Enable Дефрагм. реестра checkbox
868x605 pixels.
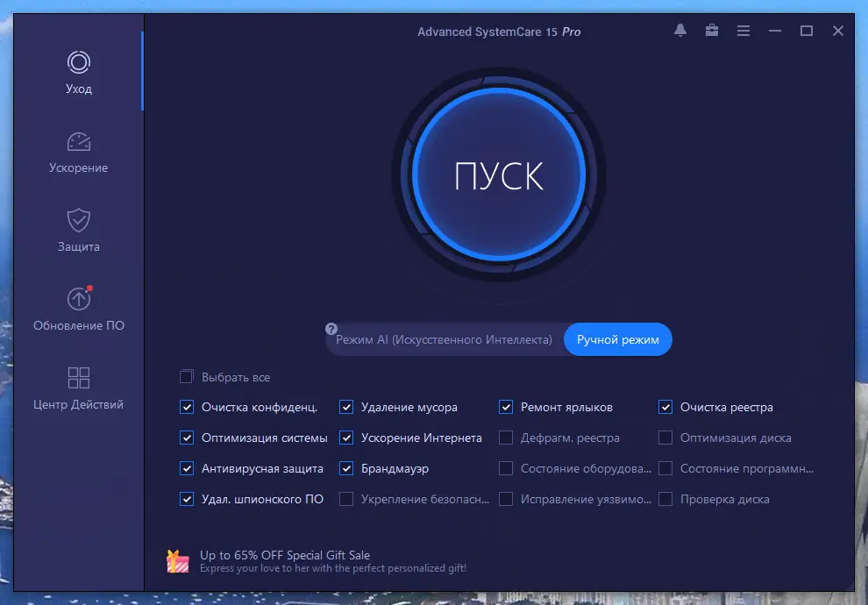(506, 438)
